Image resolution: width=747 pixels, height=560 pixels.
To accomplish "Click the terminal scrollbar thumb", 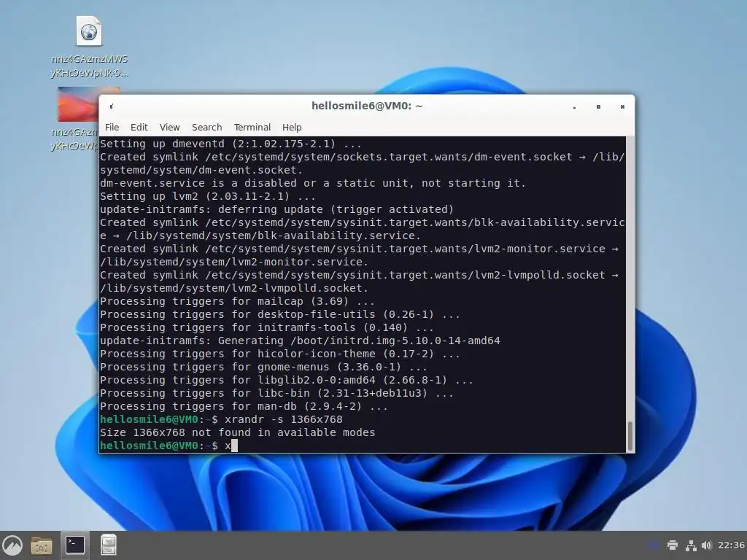I will (x=630, y=436).
